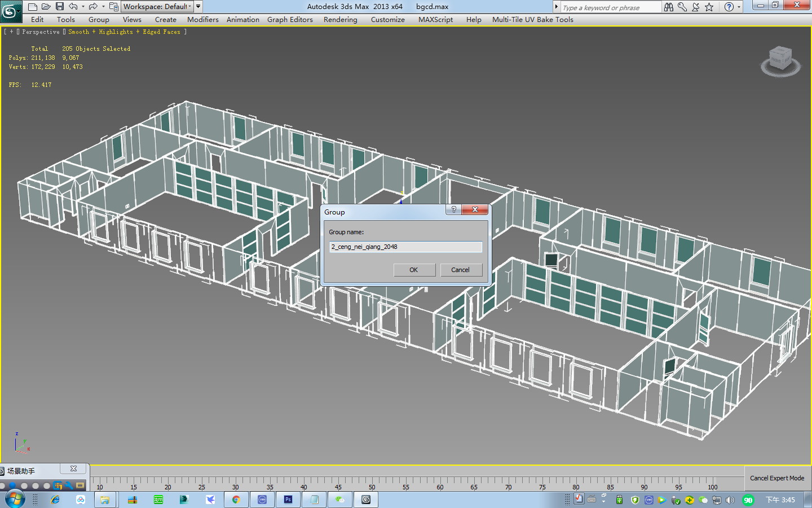Open the Undo history dropdown arrow
This screenshot has width=812, height=508.
pyautogui.click(x=83, y=7)
